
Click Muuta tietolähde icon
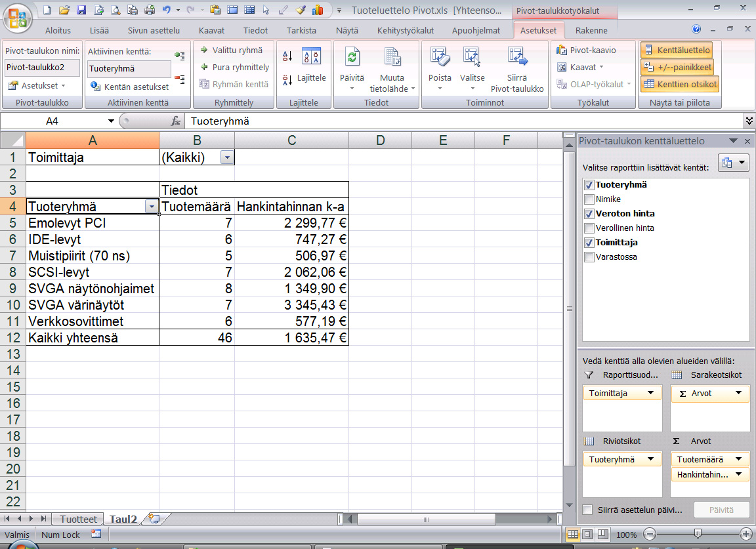(392, 57)
